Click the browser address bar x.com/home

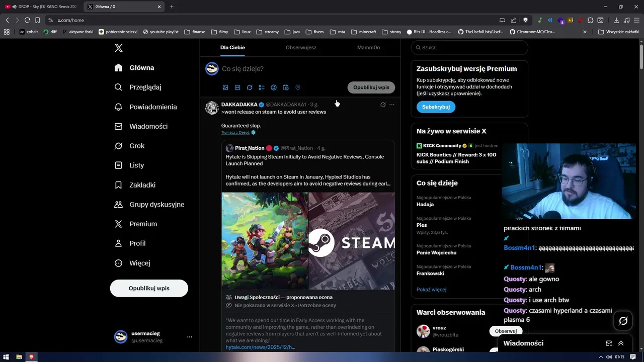[272, 20]
